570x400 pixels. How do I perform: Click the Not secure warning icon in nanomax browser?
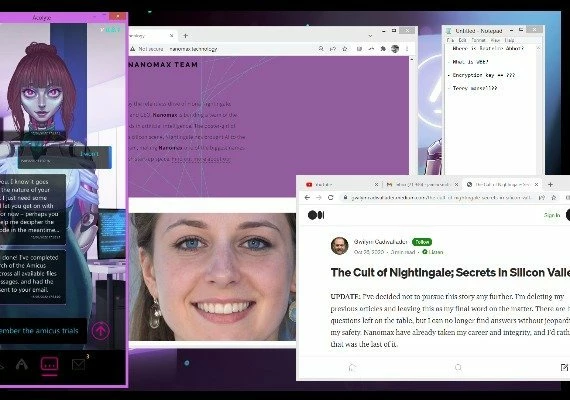pyautogui.click(x=133, y=49)
